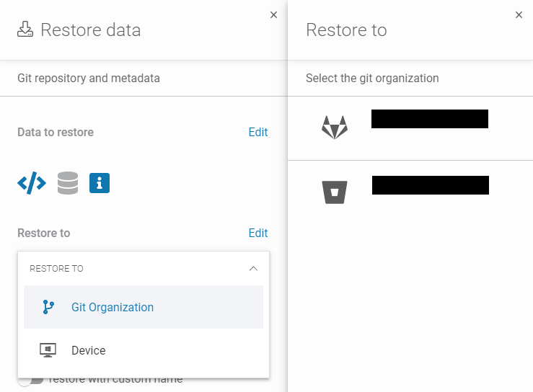Choose Git Organization option
533x392 pixels.
pos(113,307)
